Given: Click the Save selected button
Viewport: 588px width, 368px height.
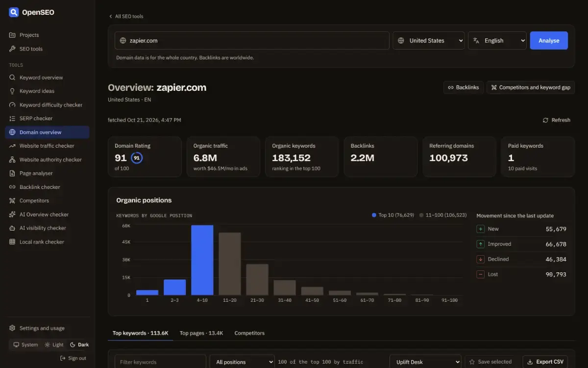Looking at the screenshot, I should tap(490, 362).
